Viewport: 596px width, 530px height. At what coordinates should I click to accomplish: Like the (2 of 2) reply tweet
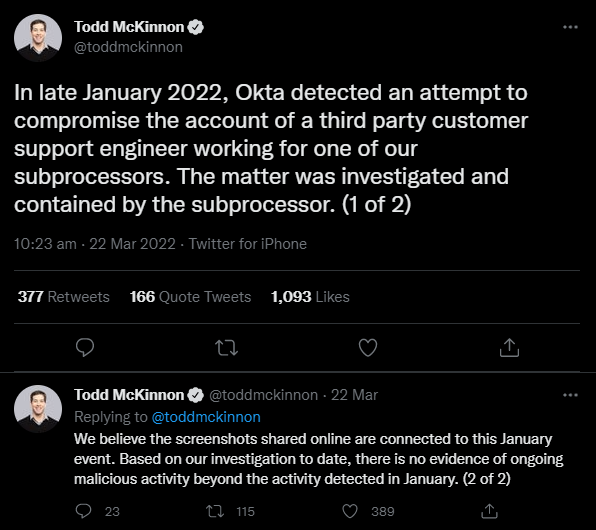(x=350, y=511)
